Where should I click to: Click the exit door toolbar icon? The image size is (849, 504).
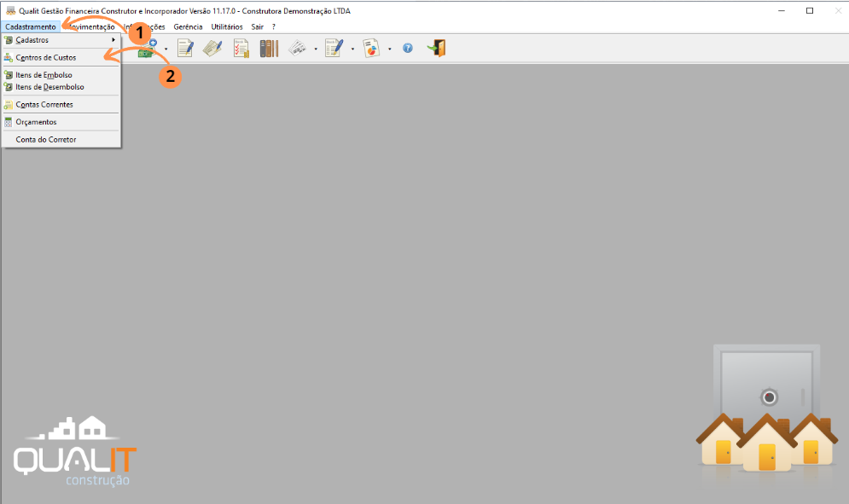click(436, 48)
